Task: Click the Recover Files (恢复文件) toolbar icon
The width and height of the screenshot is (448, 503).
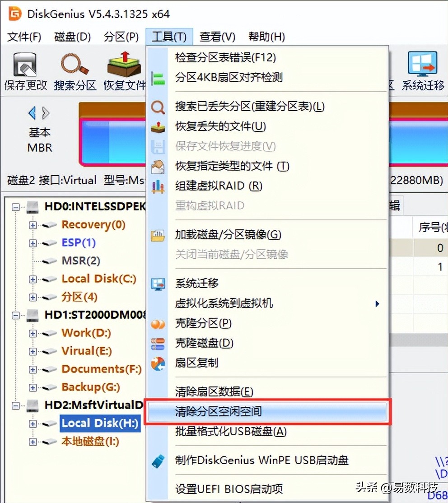Action: pos(124,65)
